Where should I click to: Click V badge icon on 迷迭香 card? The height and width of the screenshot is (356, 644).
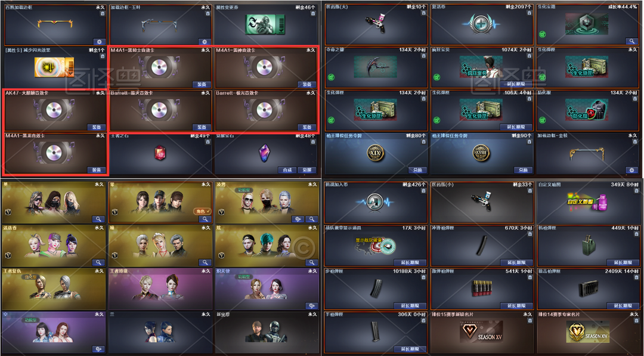click(x=8, y=255)
